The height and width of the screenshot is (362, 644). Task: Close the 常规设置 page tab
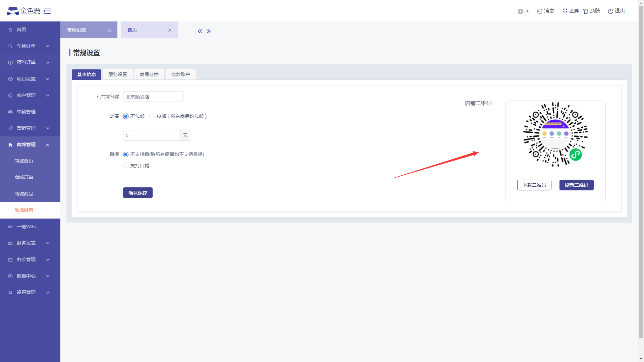point(109,30)
